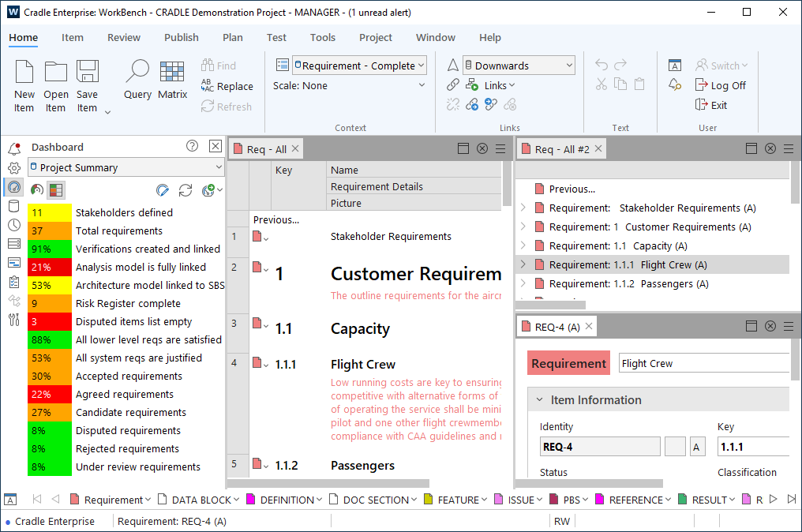Viewport: 802px width, 532px height.
Task: Click the database cylinder icon in the sidebar
Action: [x=14, y=206]
